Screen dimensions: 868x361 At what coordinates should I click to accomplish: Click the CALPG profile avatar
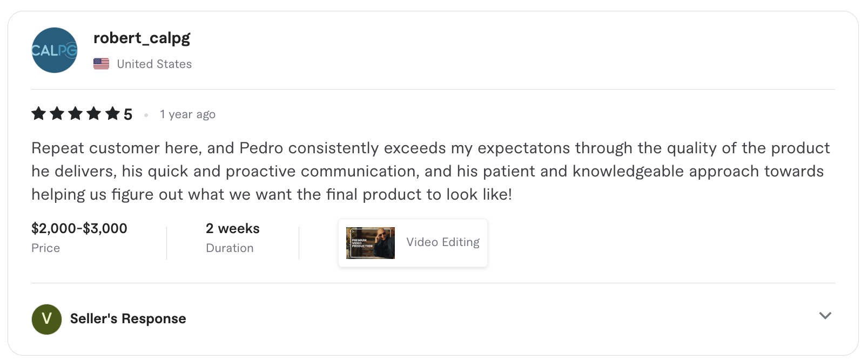pos(55,50)
